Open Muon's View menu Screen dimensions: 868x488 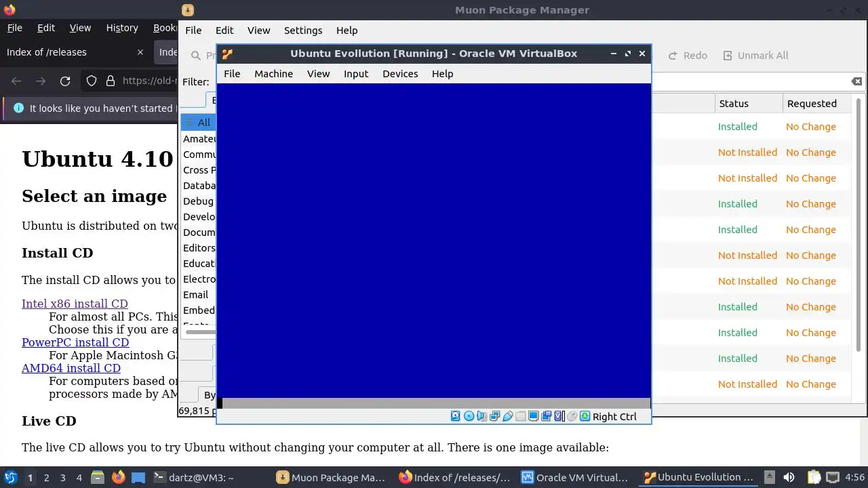pos(258,30)
